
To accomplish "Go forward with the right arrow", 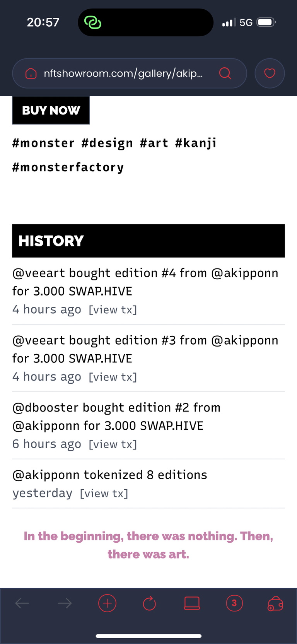I will coord(65,603).
